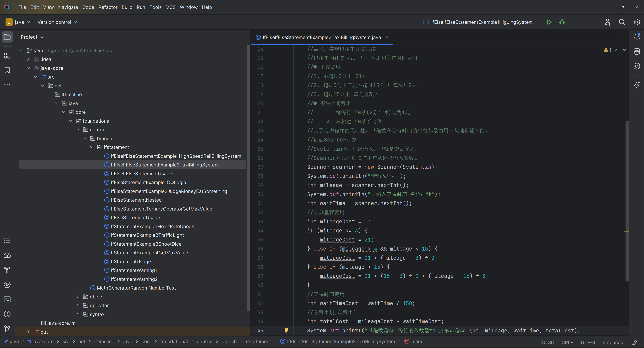
Task: Open editor tab options vertical dots
Action: tap(622, 37)
